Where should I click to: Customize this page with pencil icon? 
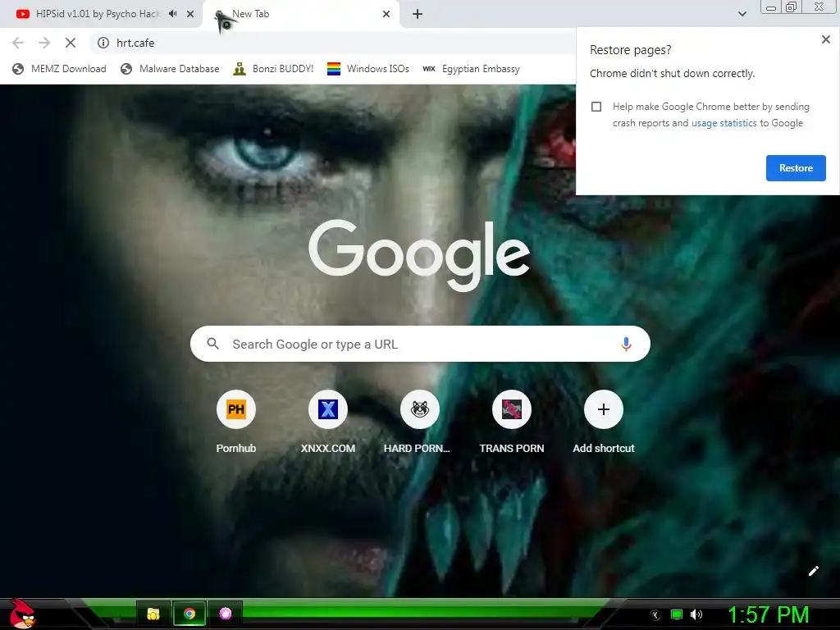813,571
